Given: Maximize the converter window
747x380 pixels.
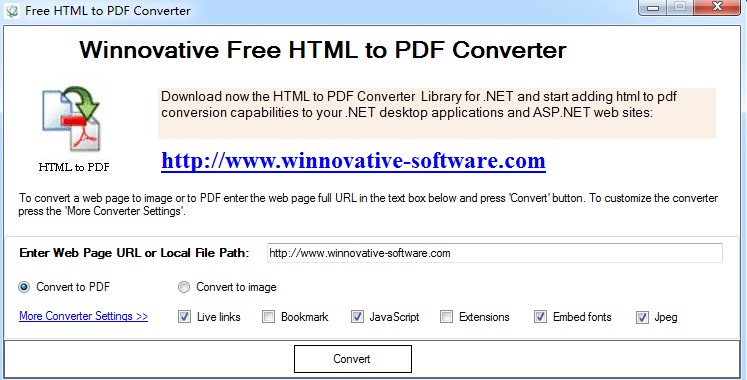Looking at the screenshot, I should (x=680, y=8).
